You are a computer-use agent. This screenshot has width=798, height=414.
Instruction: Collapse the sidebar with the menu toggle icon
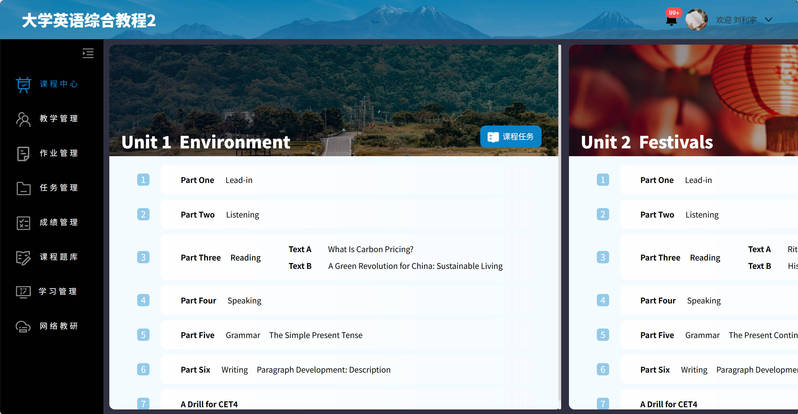click(x=88, y=53)
